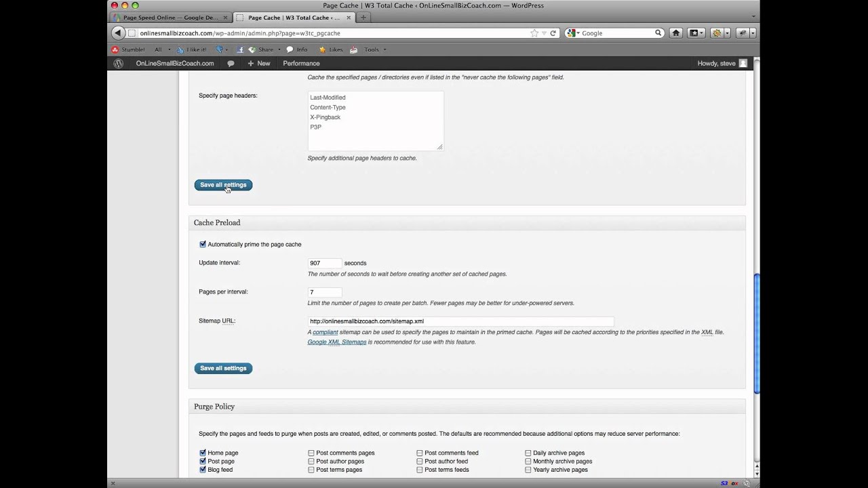Reload the page with refresh icon
This screenshot has width=868, height=488.
pos(553,33)
